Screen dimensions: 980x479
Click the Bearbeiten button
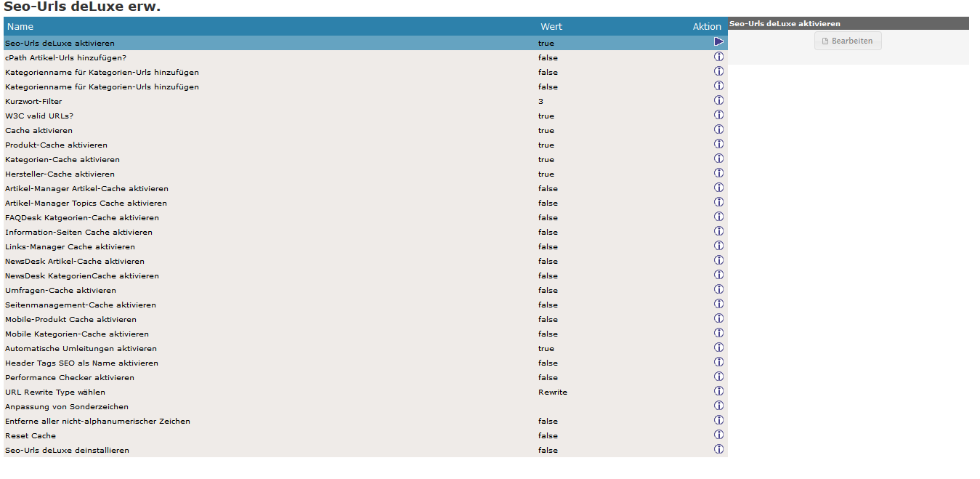click(848, 41)
